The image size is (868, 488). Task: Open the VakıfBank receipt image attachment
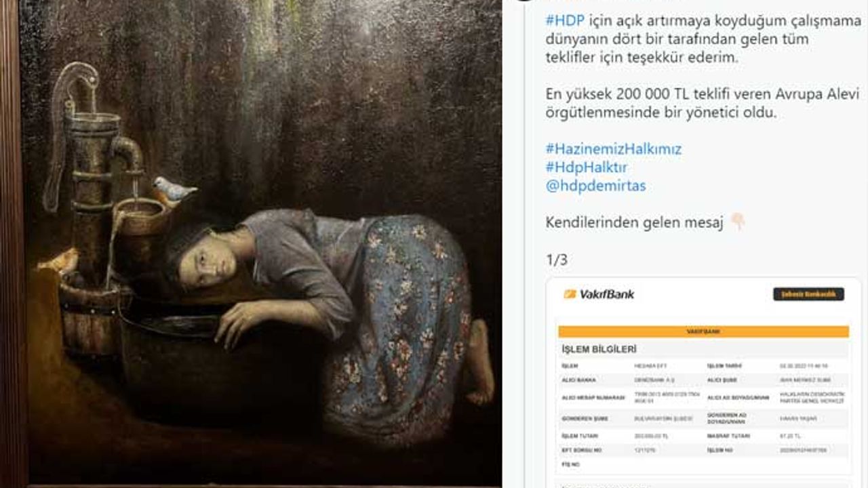pos(703,380)
